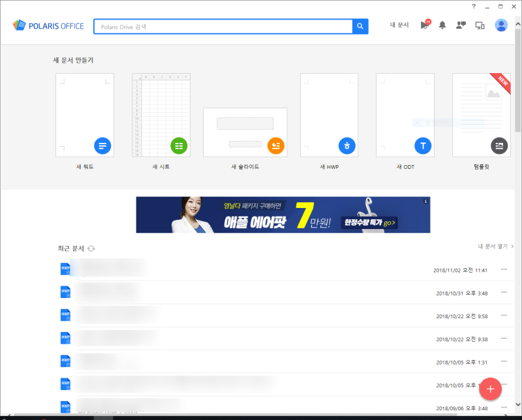This screenshot has width=522, height=420.
Task: Click the 새 ODT label
Action: tap(405, 167)
